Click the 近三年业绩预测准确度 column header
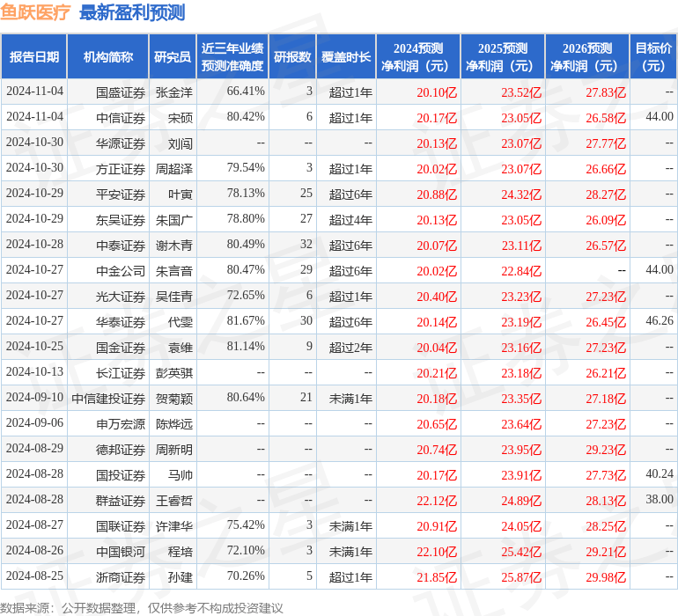The height and width of the screenshot is (616, 678). click(x=232, y=56)
